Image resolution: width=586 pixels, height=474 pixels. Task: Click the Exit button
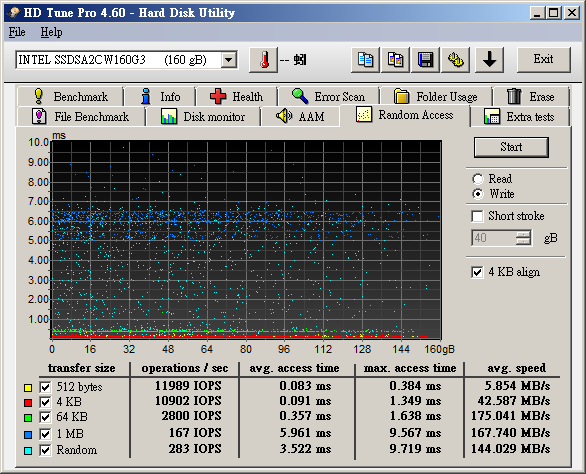(x=543, y=59)
